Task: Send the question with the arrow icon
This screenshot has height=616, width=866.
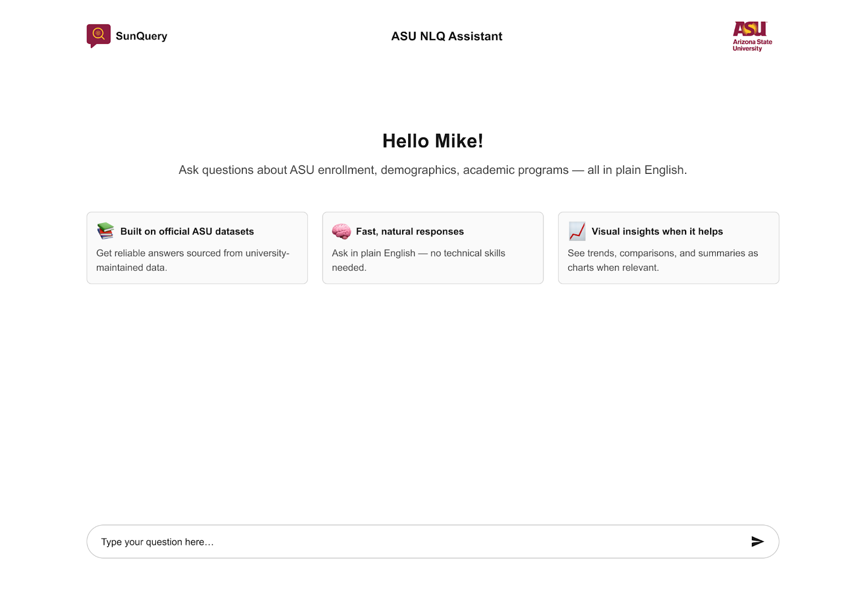Action: pos(757,541)
